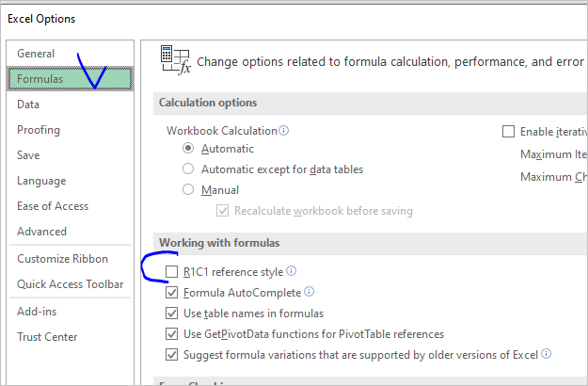The width and height of the screenshot is (588, 386).
Task: Click the formulas fx header icon
Action: [x=176, y=61]
